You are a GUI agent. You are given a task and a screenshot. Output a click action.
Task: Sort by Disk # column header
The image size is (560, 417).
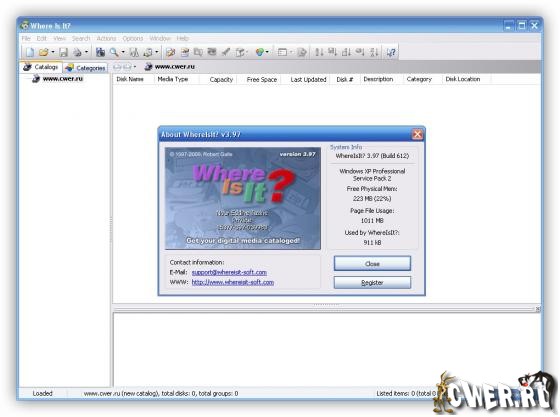(x=345, y=79)
